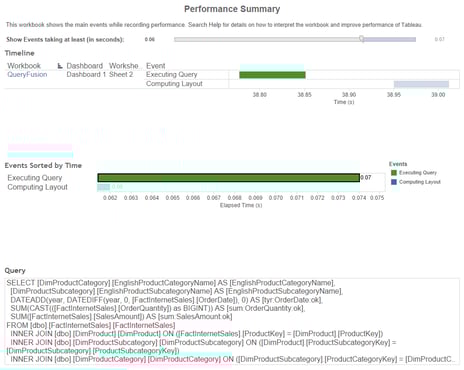Click the Worksheet column header
The width and height of the screenshot is (464, 370).
[x=124, y=66]
